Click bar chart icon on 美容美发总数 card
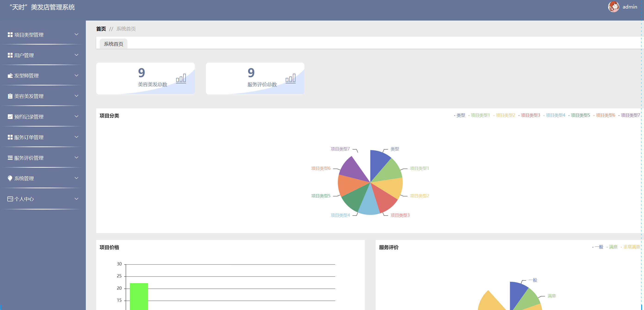Image resolution: width=644 pixels, height=310 pixels. click(181, 78)
